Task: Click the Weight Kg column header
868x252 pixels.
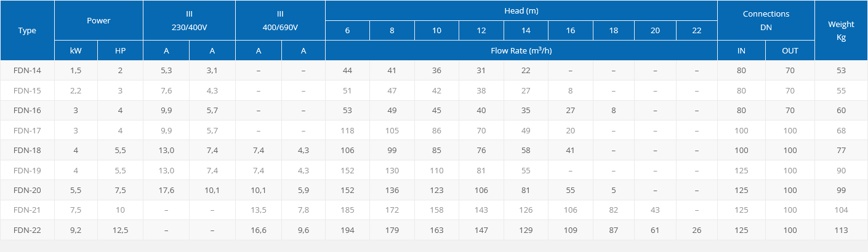Action: (841, 31)
